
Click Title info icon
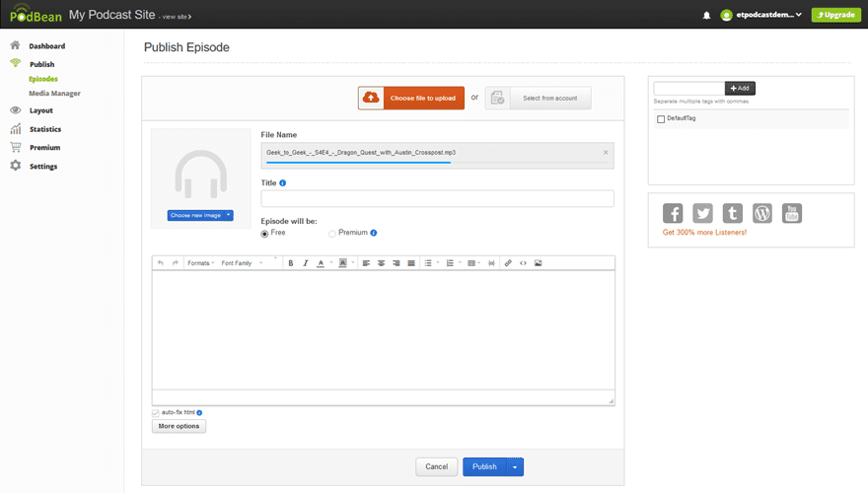[283, 183]
